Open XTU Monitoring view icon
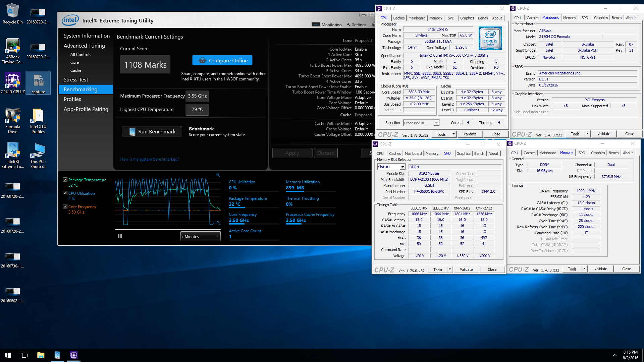The image size is (644, 362). click(316, 24)
